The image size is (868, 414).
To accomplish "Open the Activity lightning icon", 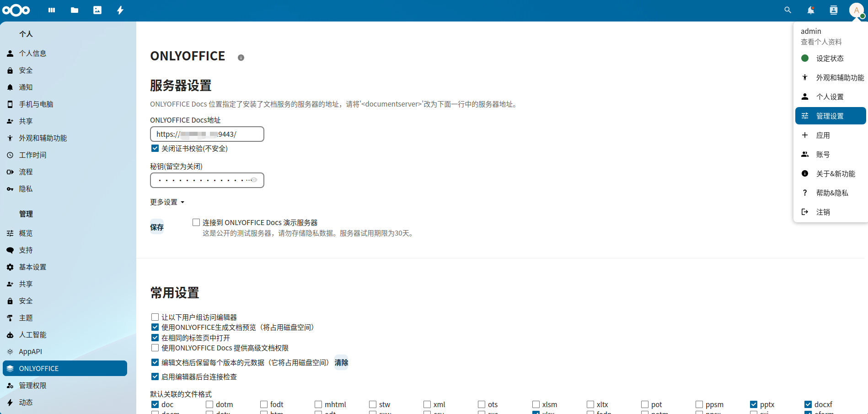I will click(120, 10).
